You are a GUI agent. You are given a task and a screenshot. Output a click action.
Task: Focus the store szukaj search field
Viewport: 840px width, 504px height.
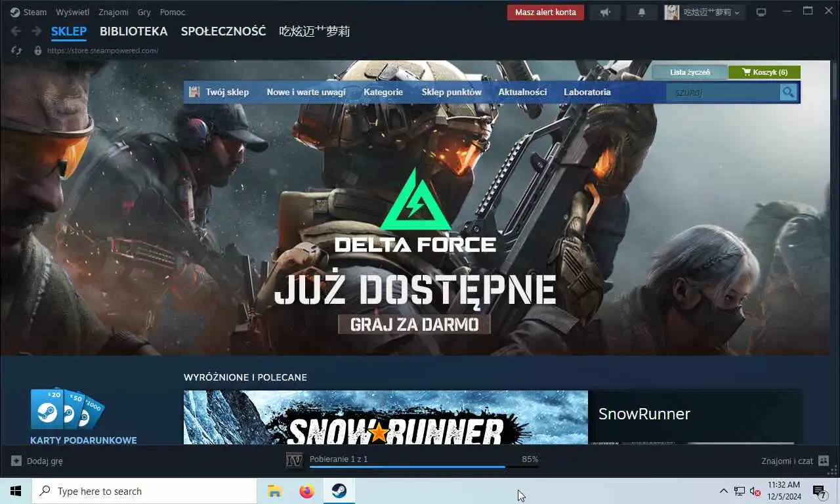coord(723,93)
